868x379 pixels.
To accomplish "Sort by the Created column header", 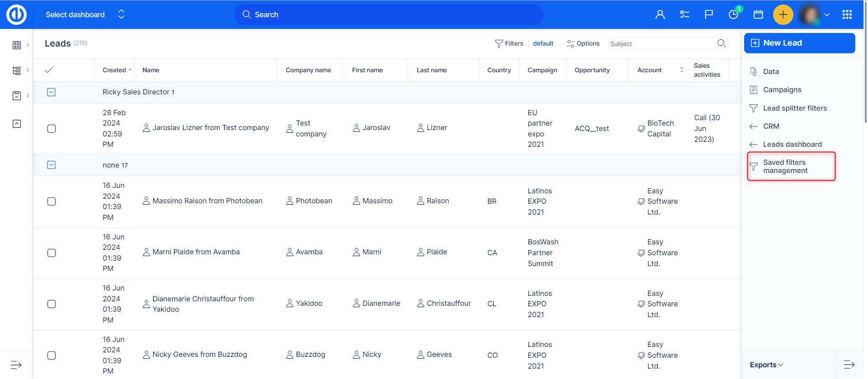I will tap(114, 70).
